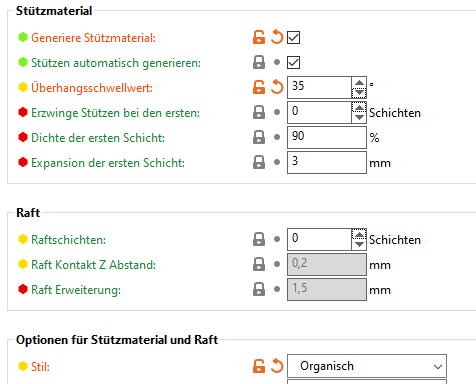Decrease Raftschichten with the down arrow
This screenshot has width=476, height=384.
(359, 244)
